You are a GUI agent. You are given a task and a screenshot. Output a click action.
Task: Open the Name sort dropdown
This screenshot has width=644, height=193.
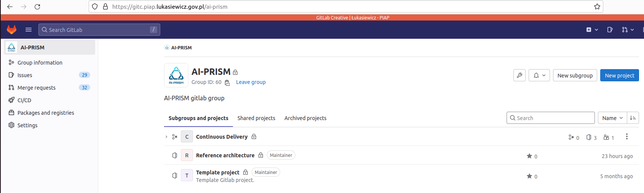coord(612,118)
